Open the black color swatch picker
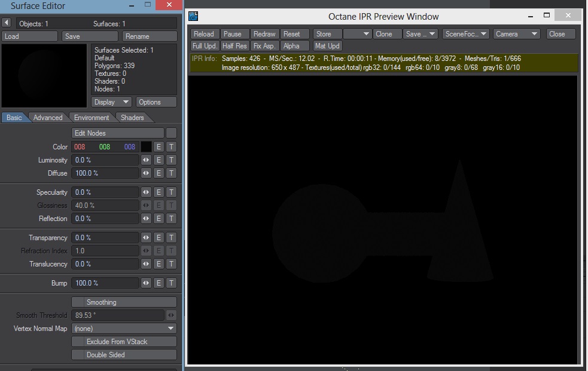The height and width of the screenshot is (371, 588). tap(146, 147)
